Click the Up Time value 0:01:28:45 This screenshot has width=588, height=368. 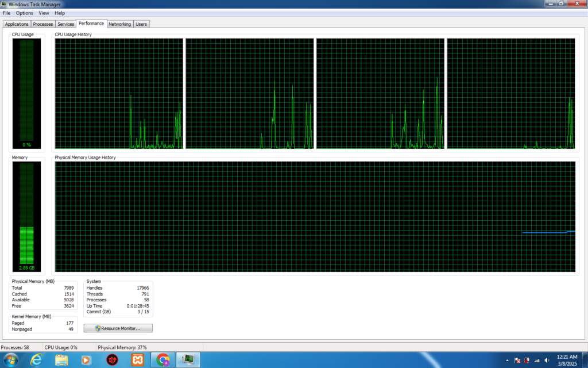click(x=138, y=306)
